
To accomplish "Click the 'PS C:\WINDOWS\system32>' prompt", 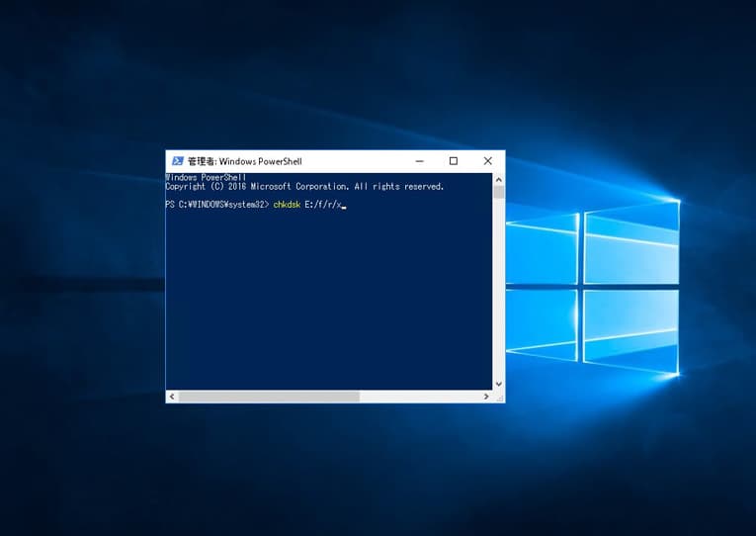I will coord(216,205).
